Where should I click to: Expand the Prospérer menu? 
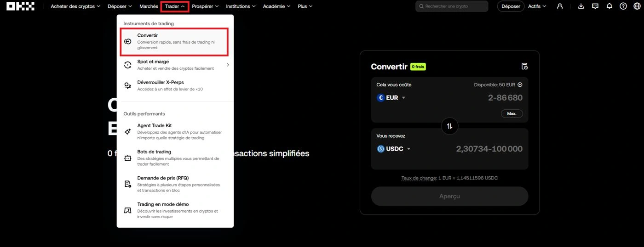205,6
